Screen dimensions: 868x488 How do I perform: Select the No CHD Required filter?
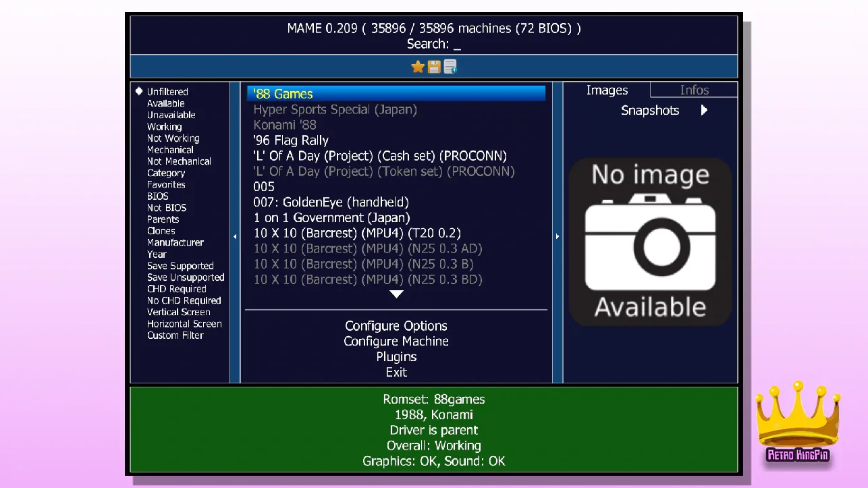coord(184,300)
